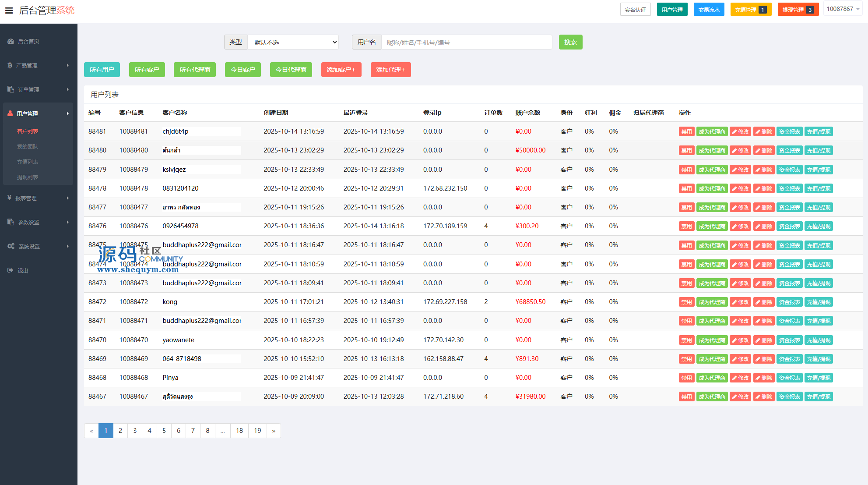Click the yen report management icon
868x485 pixels.
pyautogui.click(x=9, y=198)
